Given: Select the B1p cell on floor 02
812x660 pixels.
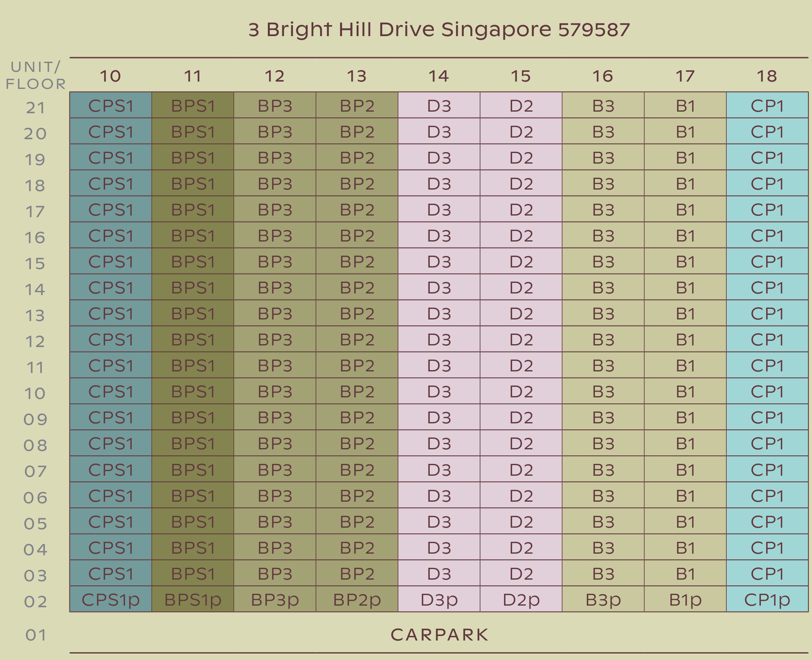Looking at the screenshot, I should tap(685, 599).
